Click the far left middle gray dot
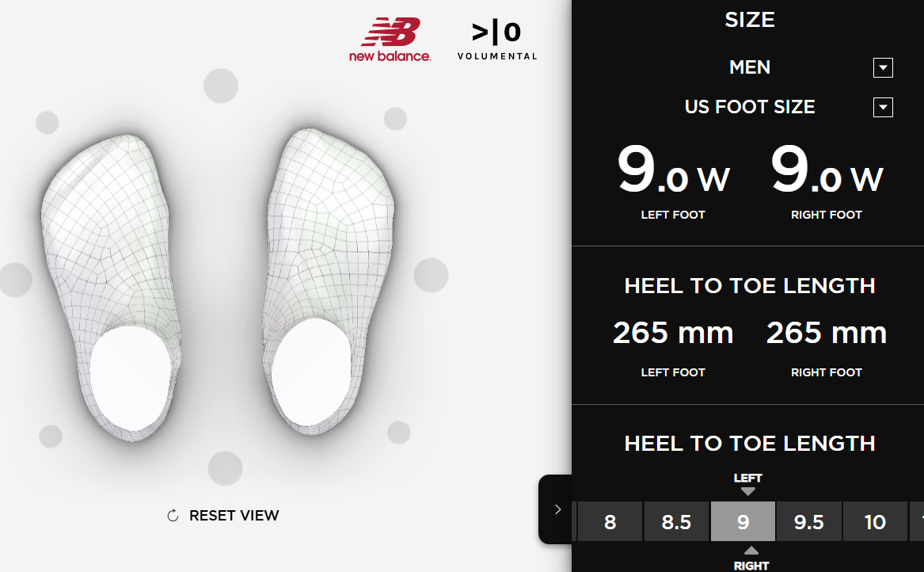This screenshot has height=572, width=924. point(15,280)
